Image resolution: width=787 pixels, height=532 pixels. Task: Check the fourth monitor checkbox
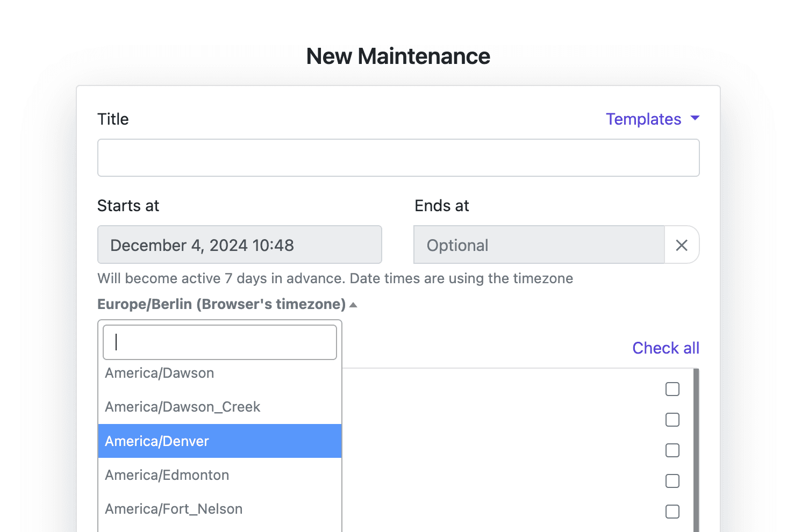[672, 481]
